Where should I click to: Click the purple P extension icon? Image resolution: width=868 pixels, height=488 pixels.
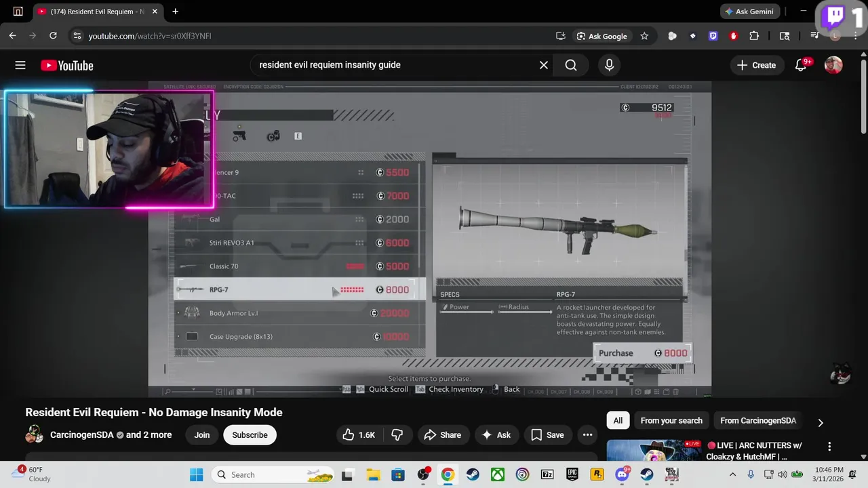click(x=713, y=36)
